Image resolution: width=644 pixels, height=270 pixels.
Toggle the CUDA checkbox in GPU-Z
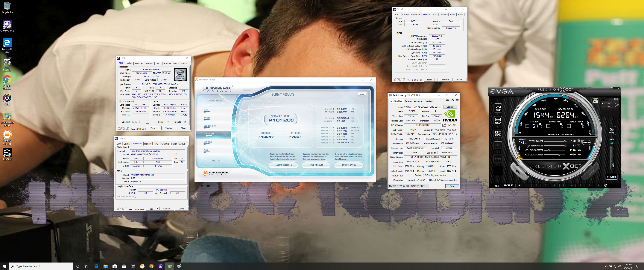(x=418, y=180)
